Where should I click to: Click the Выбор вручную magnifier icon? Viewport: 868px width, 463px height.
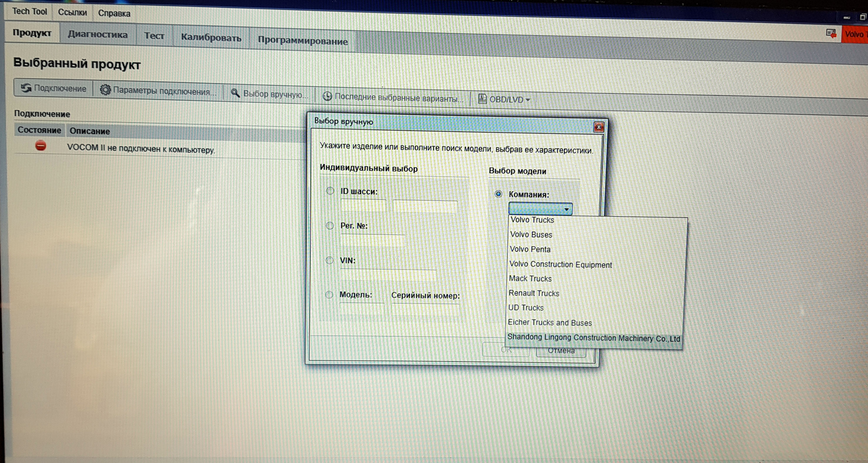[x=235, y=93]
